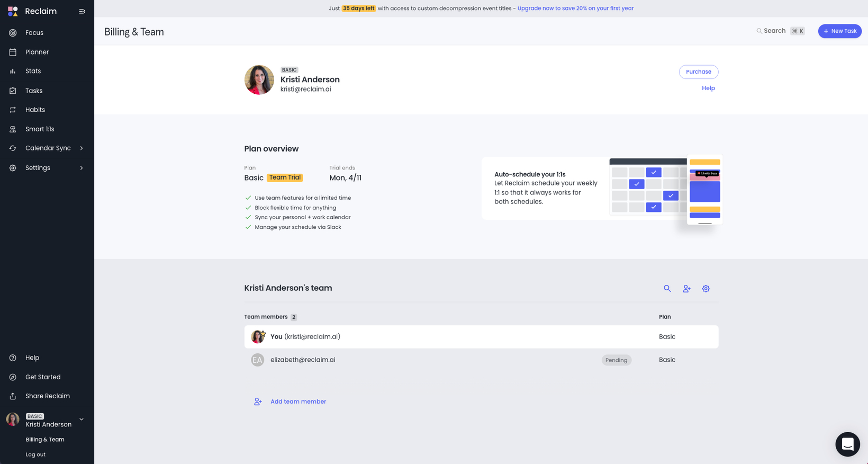868x464 pixels.
Task: Click Sync your personal + work calendar text
Action: coord(303,218)
